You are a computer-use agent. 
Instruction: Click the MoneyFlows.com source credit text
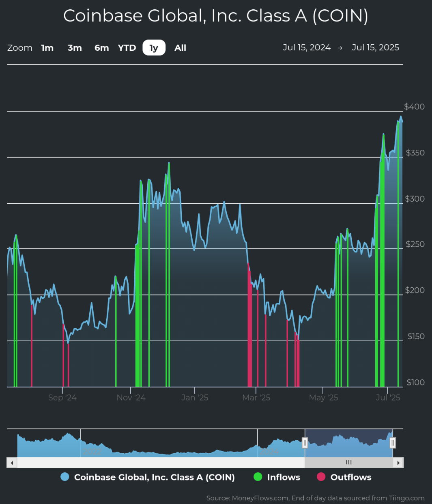[316, 498]
